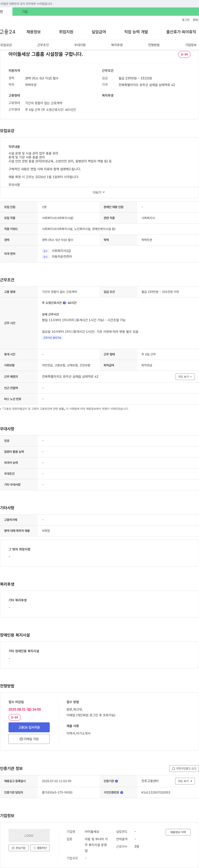
Task: Apply using 고용24 입사지원 button
Action: tap(29, 727)
